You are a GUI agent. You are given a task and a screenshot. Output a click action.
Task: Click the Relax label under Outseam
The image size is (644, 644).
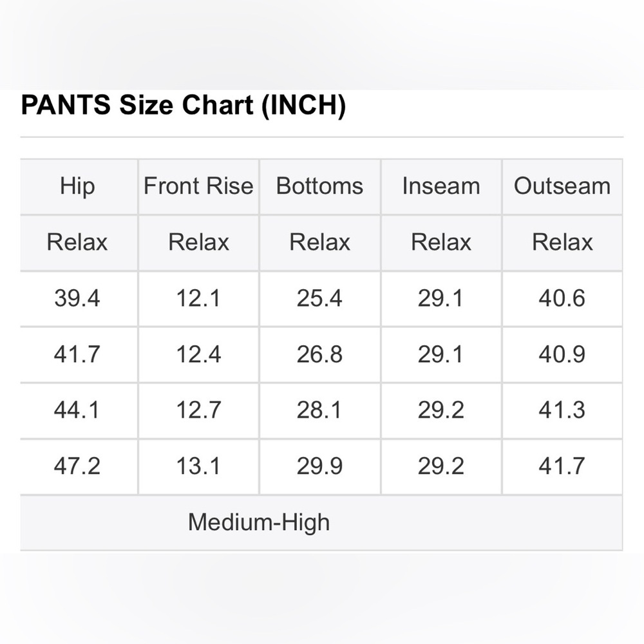coord(562,242)
